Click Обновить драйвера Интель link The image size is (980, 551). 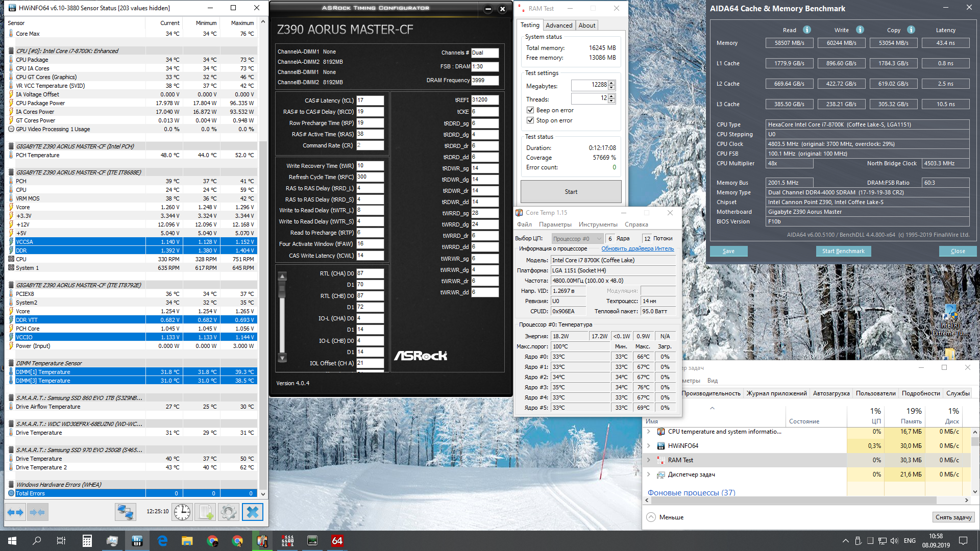pos(637,248)
